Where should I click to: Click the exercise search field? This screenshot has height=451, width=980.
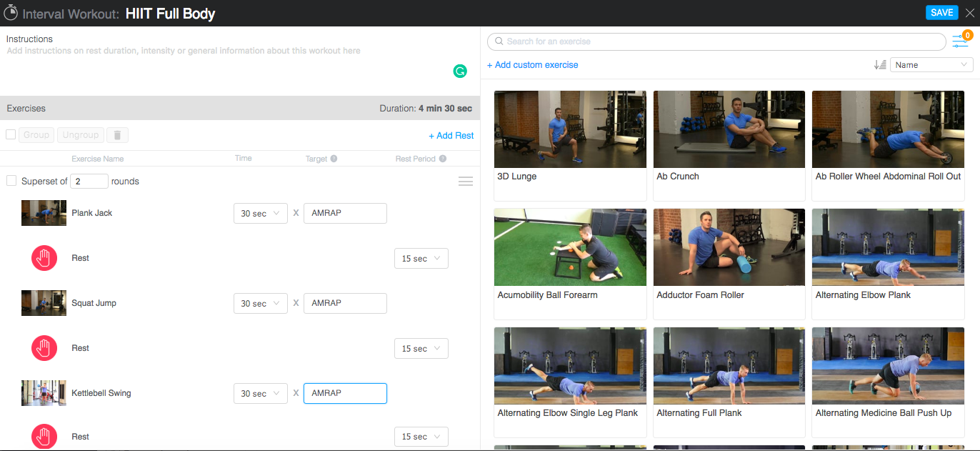click(716, 41)
